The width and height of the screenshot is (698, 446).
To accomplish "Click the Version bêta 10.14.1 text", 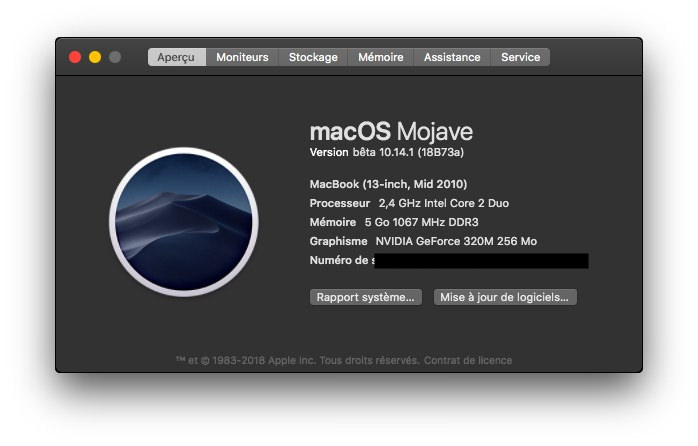I will click(x=387, y=152).
